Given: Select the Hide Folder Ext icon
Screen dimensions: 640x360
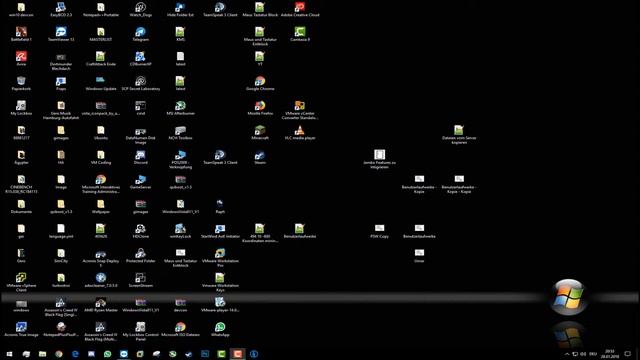Looking at the screenshot, I should (180, 9).
